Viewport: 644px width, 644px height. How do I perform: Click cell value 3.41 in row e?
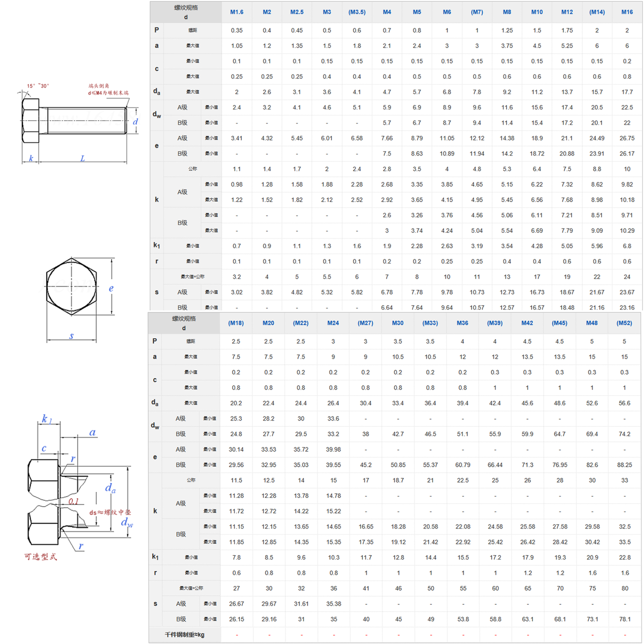237,138
